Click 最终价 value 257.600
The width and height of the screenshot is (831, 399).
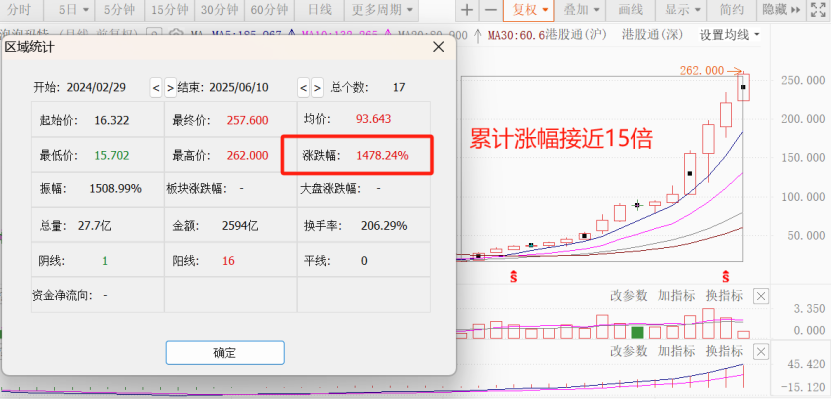(247, 120)
